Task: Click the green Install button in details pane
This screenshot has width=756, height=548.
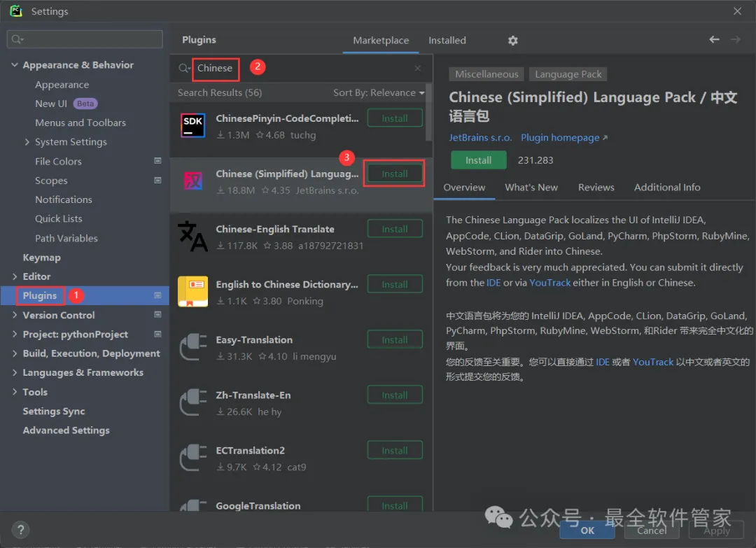Action: tap(478, 160)
